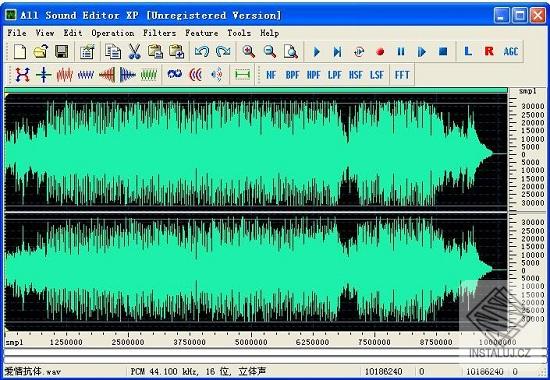Minimize the All Sound Editor XP window
This screenshot has height=380, width=550.
point(501,15)
